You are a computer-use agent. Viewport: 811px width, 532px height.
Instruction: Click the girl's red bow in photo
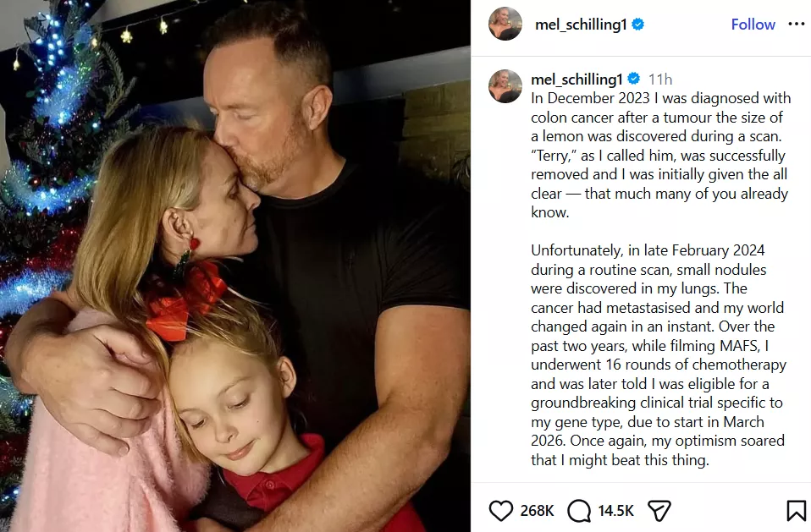[x=185, y=299]
